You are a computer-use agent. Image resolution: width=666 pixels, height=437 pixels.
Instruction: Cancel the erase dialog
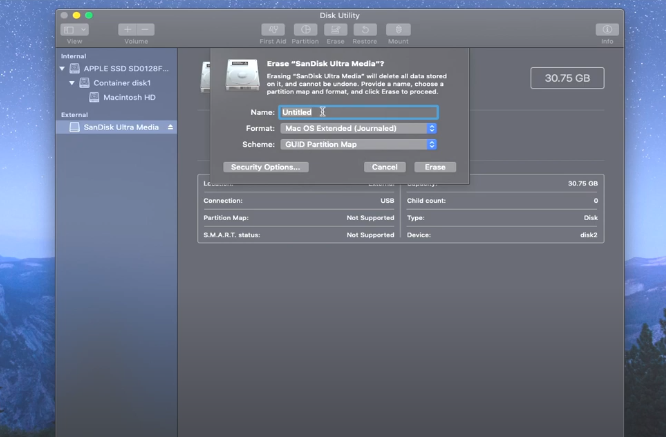coord(385,167)
